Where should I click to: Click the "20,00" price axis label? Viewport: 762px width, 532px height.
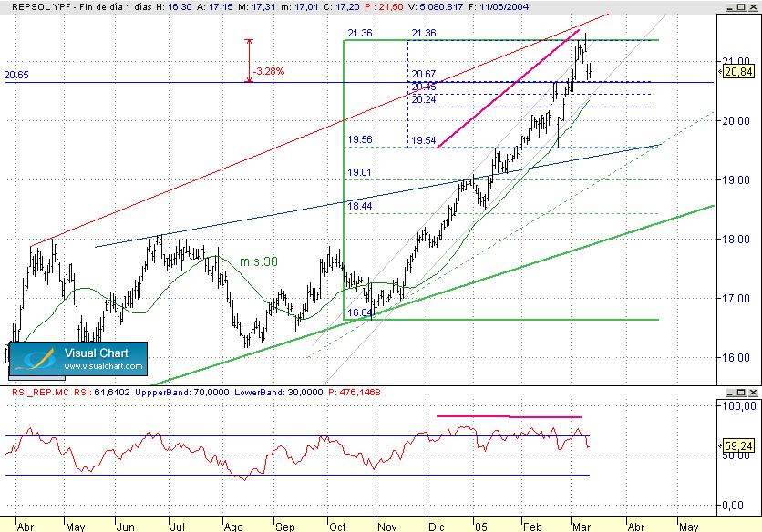(736, 121)
